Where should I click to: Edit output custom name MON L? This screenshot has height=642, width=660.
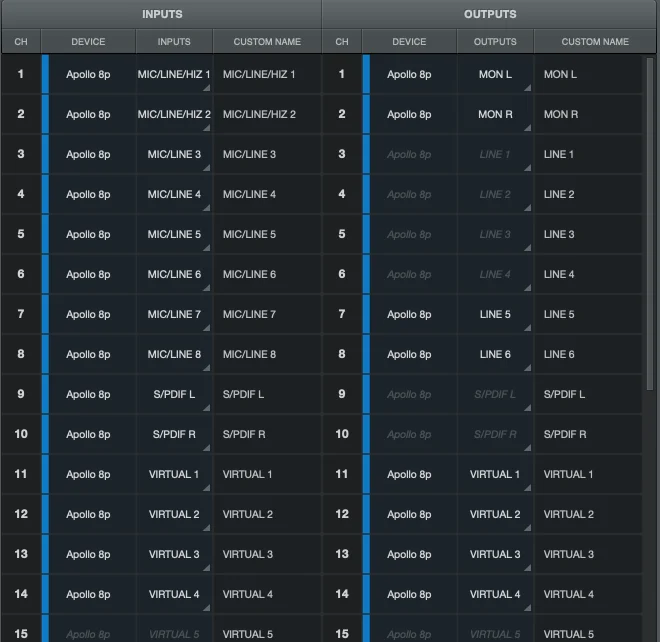588,74
